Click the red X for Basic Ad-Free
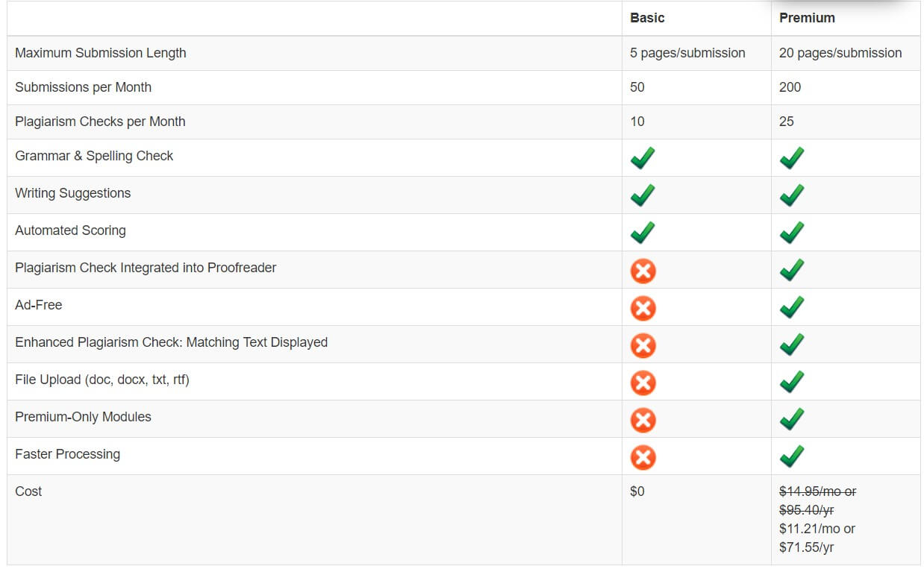 (x=643, y=308)
